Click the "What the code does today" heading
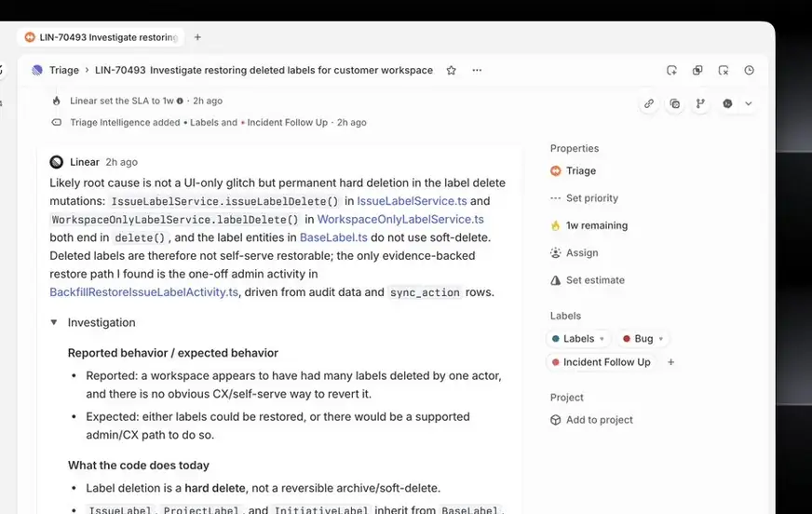The height and width of the screenshot is (514, 812). point(138,466)
